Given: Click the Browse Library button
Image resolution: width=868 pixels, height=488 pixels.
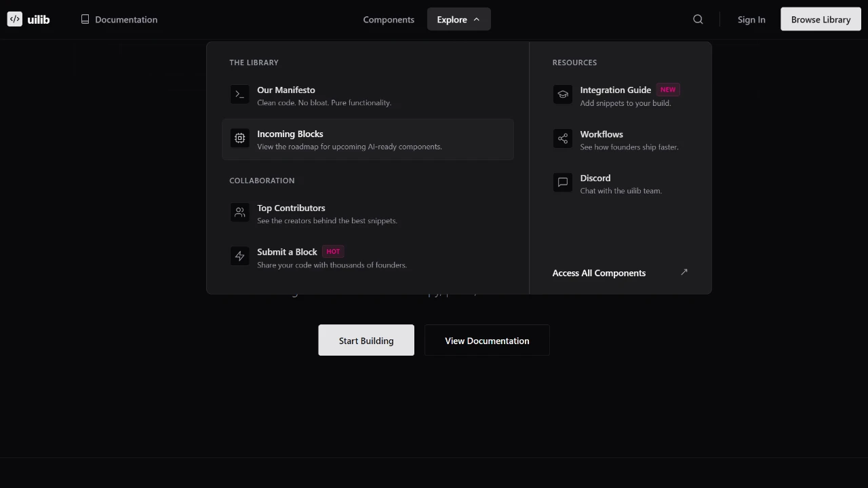Looking at the screenshot, I should pos(821,19).
